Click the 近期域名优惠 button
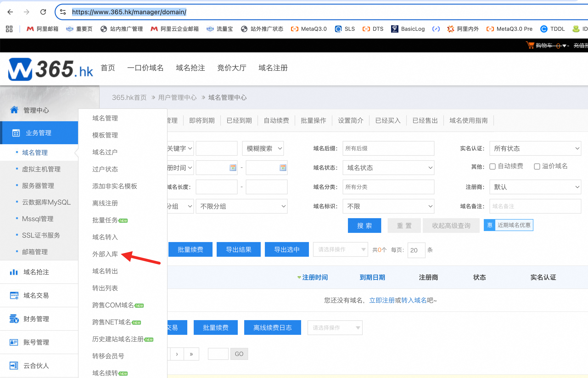 pos(508,225)
